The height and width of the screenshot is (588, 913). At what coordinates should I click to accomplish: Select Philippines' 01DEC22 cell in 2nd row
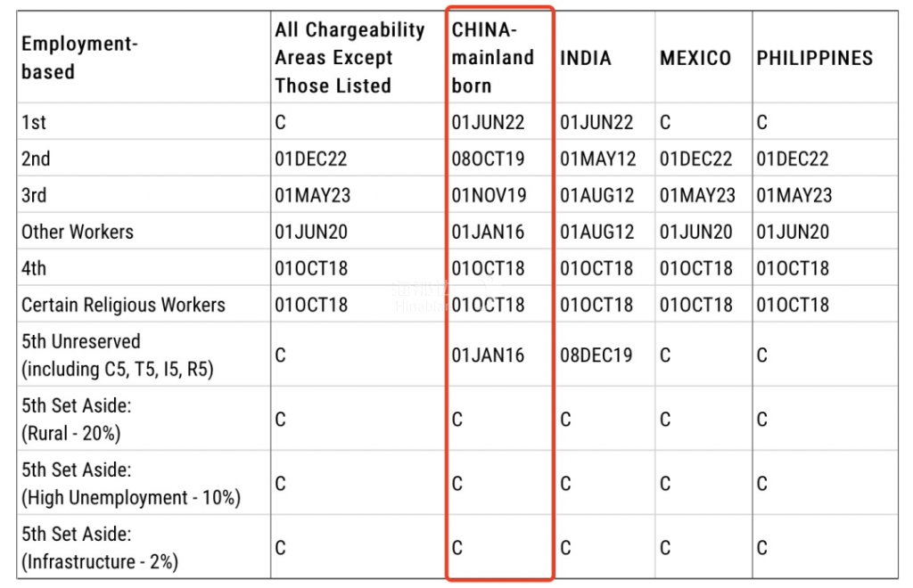(793, 159)
